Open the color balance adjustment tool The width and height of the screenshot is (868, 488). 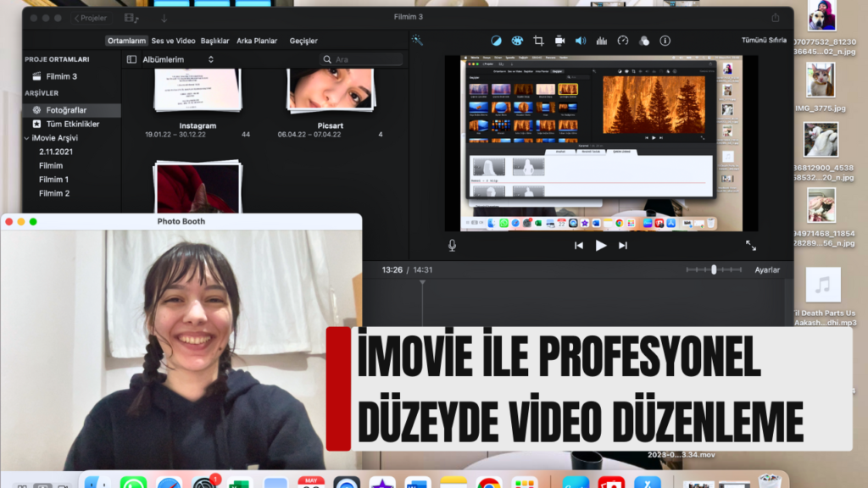pos(496,41)
